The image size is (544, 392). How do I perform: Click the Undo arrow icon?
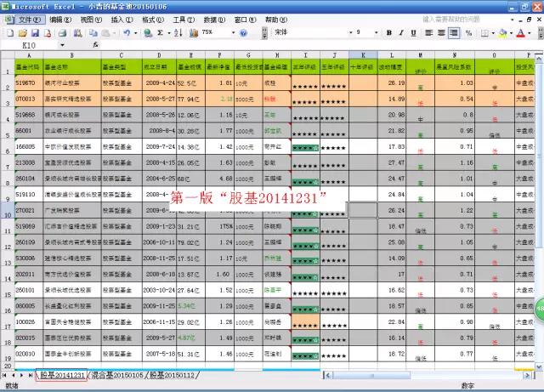pos(127,33)
